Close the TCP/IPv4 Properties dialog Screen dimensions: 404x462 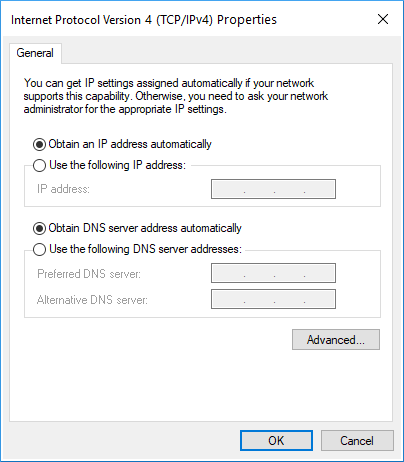383,19
